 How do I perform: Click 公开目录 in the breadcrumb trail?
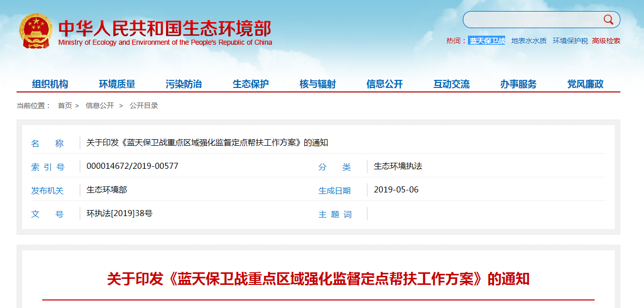[x=144, y=106]
